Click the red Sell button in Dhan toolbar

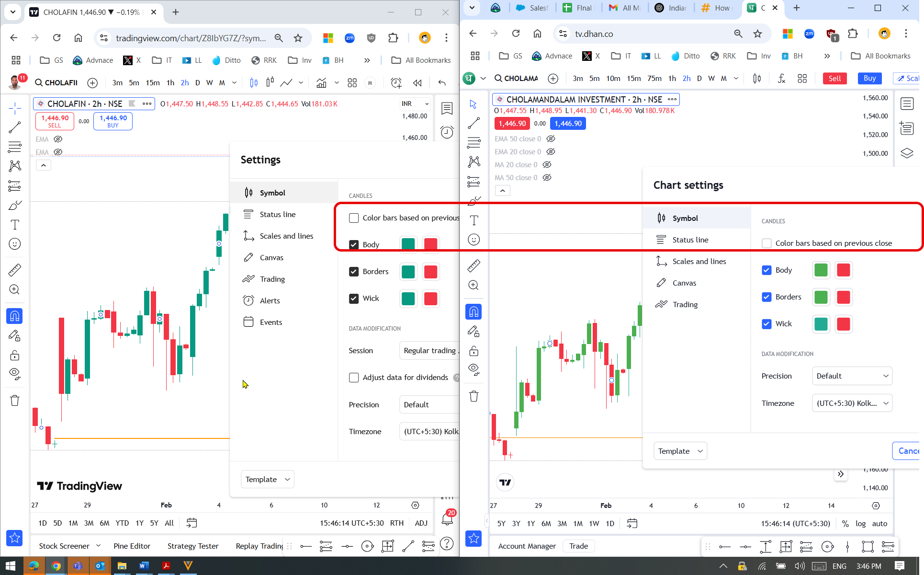tap(834, 79)
